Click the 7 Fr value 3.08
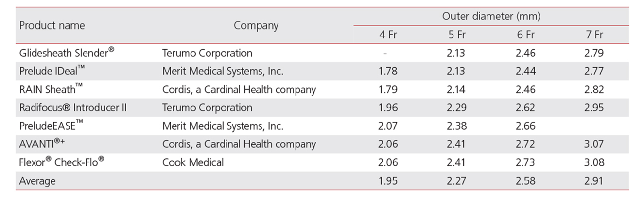The height and width of the screenshot is (198, 644). click(594, 162)
